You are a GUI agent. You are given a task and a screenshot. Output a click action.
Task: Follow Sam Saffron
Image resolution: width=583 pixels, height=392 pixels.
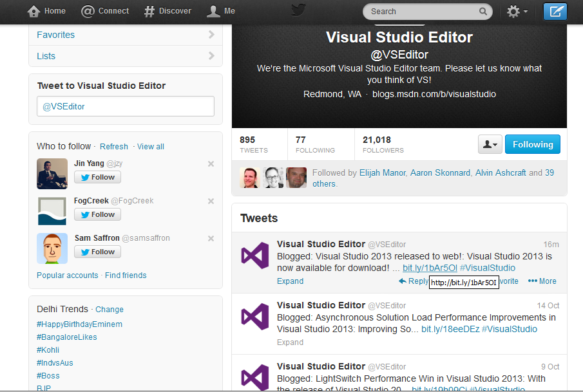click(x=97, y=252)
